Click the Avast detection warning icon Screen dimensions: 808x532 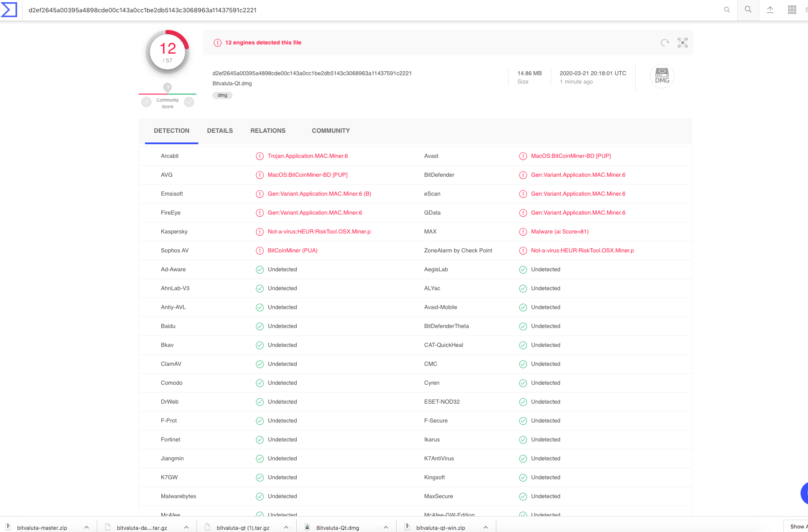[x=523, y=156]
